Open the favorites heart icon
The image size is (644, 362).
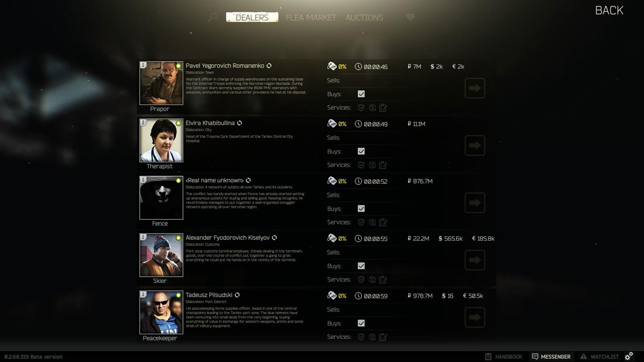click(410, 17)
